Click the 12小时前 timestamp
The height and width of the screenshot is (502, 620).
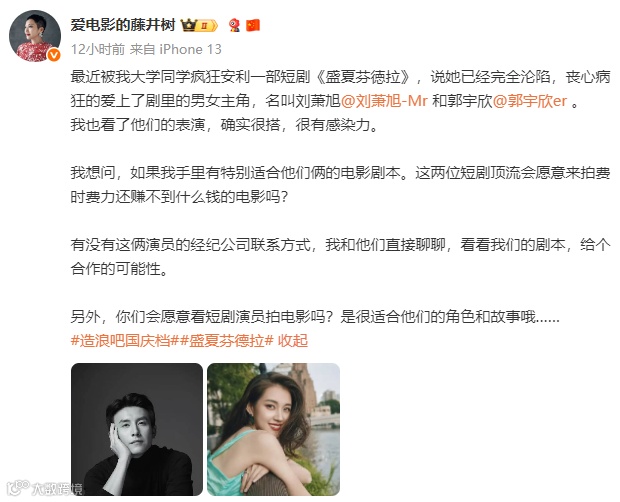(98, 49)
